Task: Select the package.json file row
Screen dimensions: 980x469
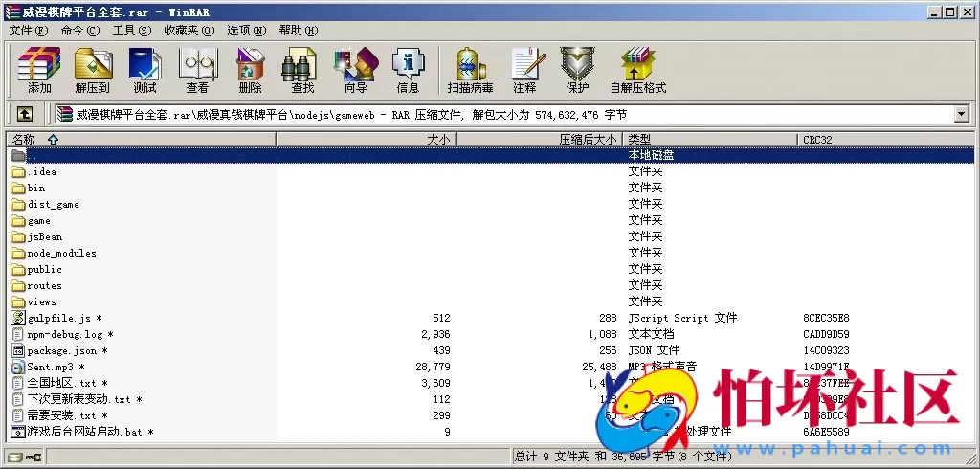Action: [61, 351]
